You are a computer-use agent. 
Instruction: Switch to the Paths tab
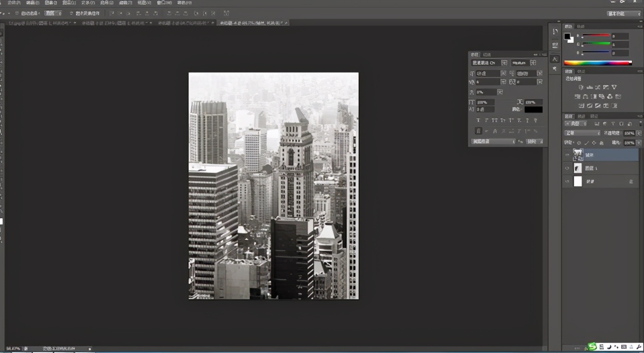click(x=595, y=116)
